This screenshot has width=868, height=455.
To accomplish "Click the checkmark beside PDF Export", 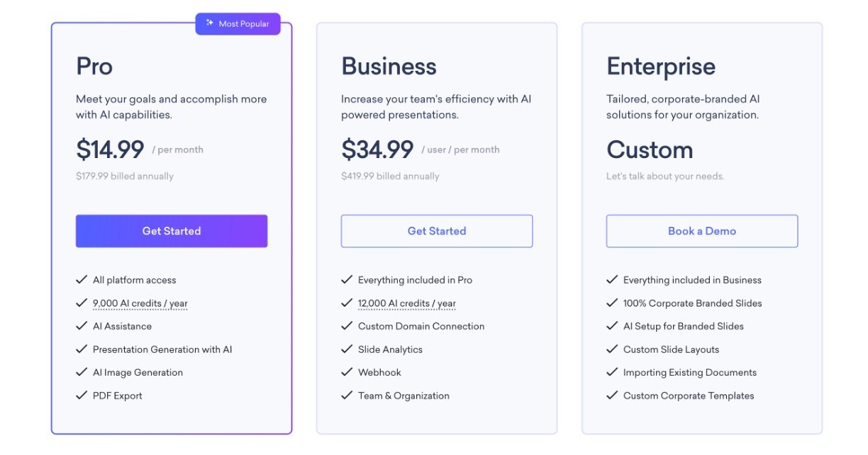I will tap(82, 395).
